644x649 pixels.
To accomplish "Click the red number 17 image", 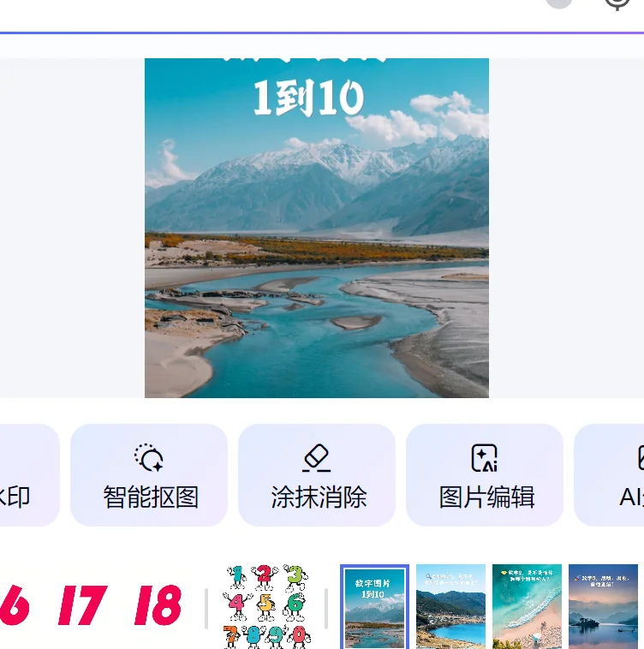I will coord(83,604).
